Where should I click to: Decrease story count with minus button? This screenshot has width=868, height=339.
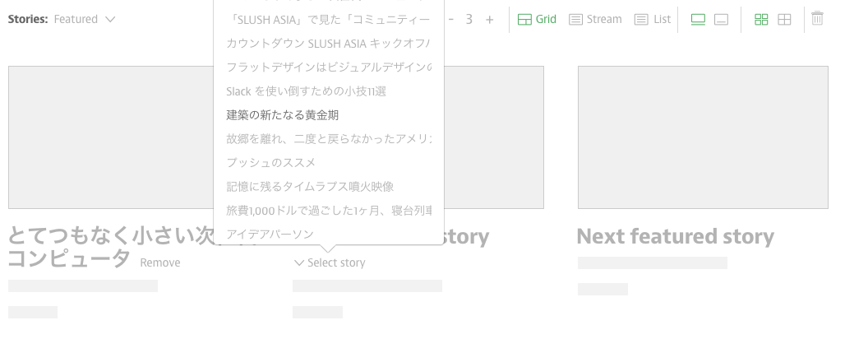451,20
